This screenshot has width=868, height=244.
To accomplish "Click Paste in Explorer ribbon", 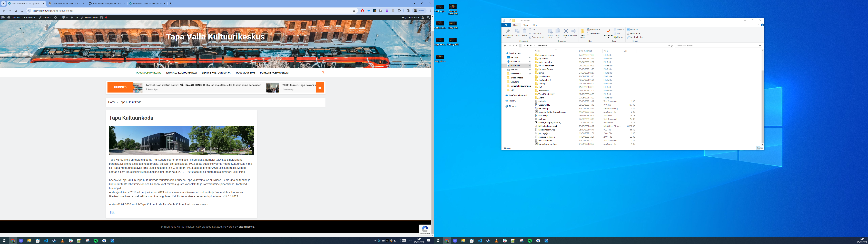I will pyautogui.click(x=524, y=33).
